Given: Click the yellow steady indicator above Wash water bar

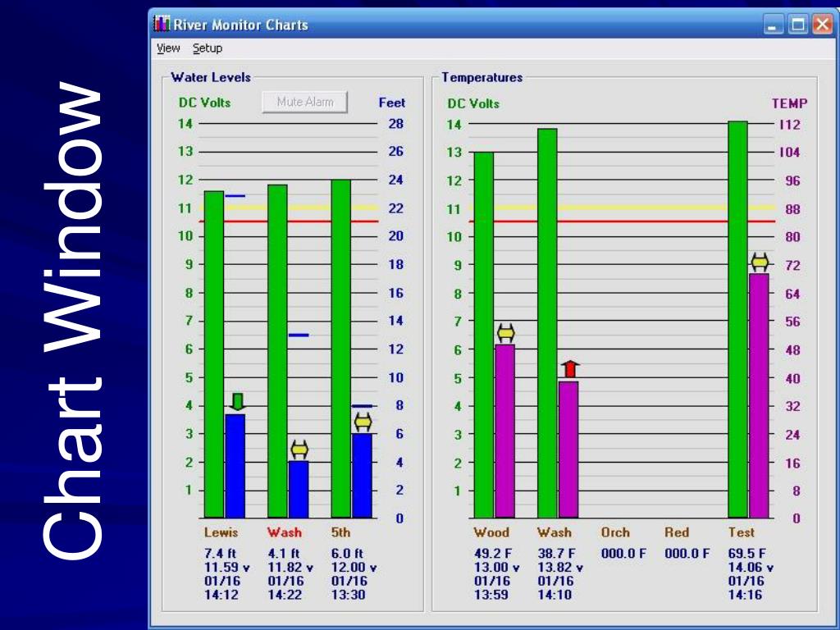Looking at the screenshot, I should (x=299, y=450).
